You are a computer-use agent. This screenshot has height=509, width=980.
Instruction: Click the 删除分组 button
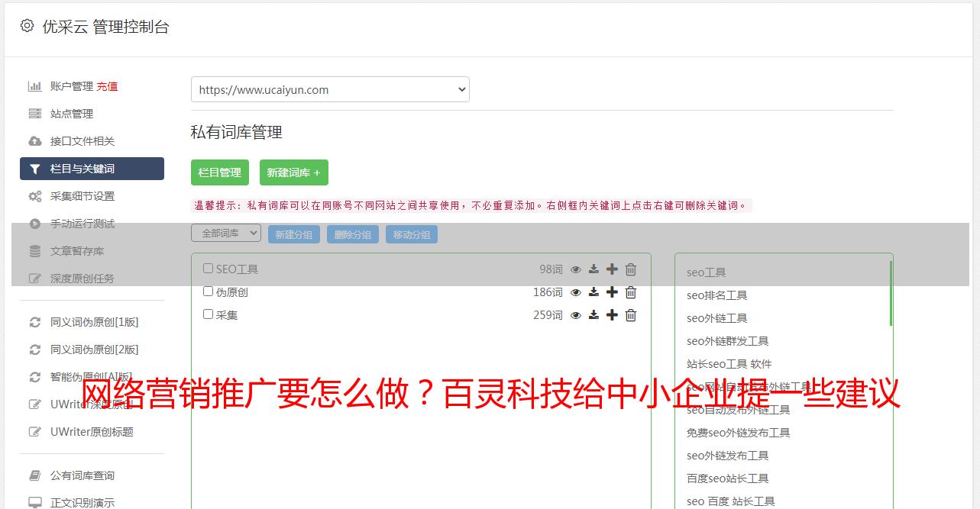(x=353, y=234)
